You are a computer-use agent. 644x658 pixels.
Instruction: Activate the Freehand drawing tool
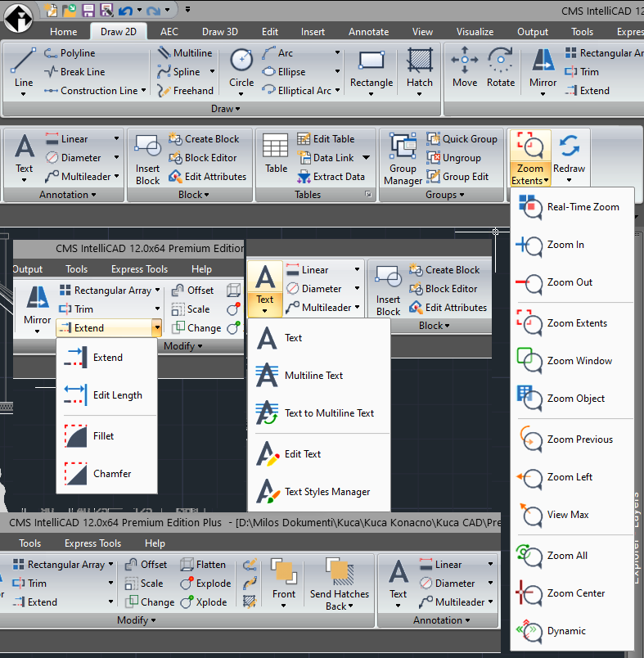tap(186, 91)
